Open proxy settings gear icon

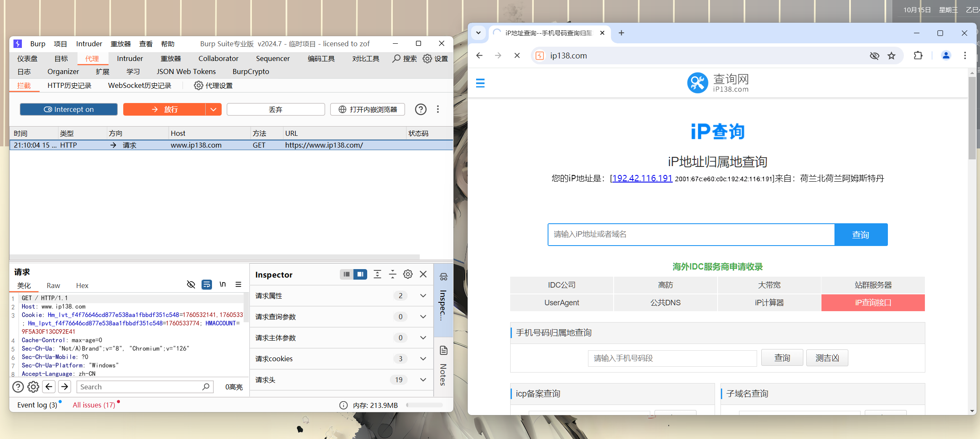pyautogui.click(x=198, y=85)
